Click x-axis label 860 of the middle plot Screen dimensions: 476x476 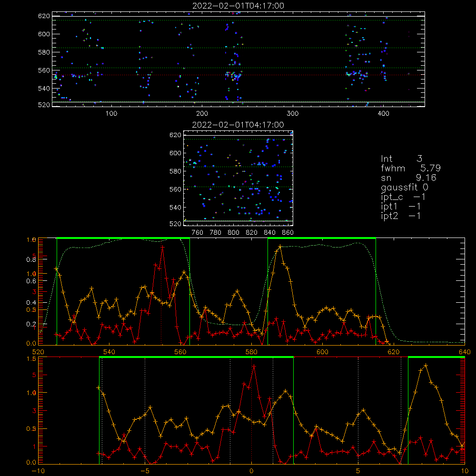point(288,233)
